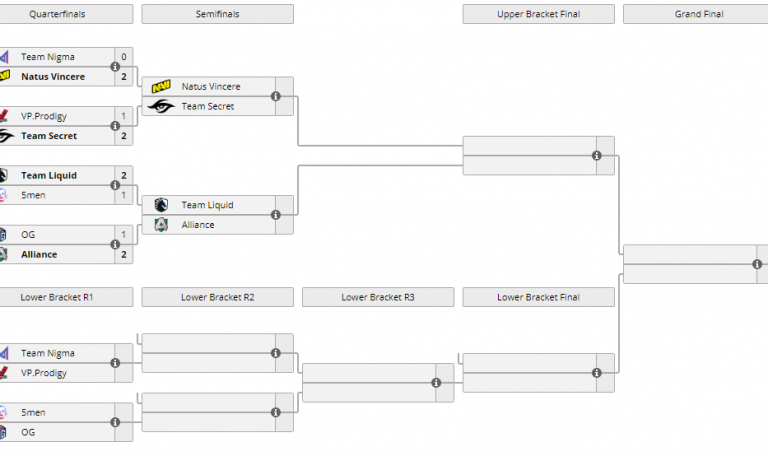
Task: Show details for Team Liquid vs Alliance semifinal
Action: pyautogui.click(x=276, y=215)
